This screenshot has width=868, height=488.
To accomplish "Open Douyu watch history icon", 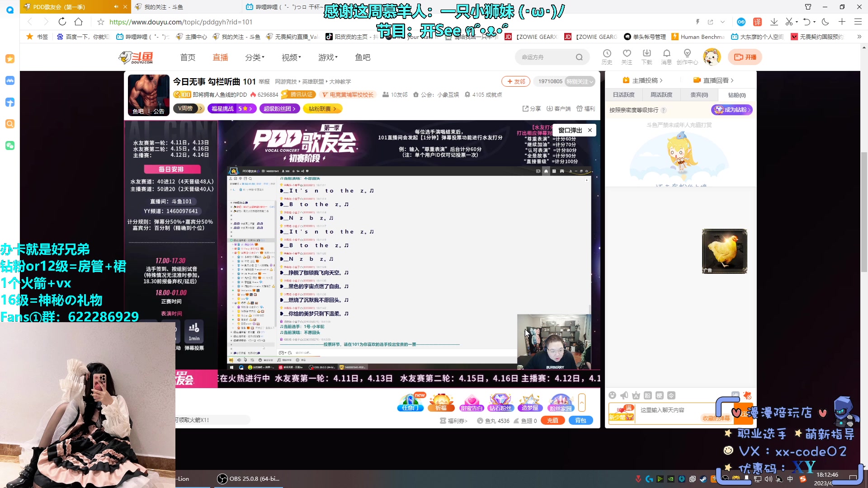I will (x=607, y=57).
